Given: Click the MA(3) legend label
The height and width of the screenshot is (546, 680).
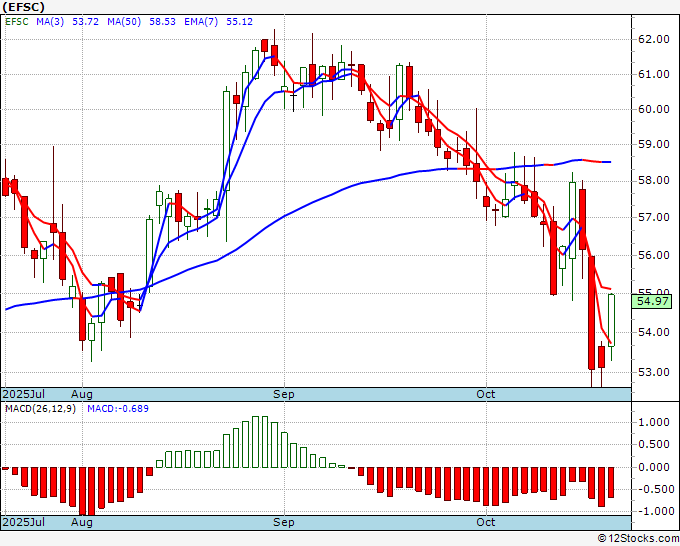Looking at the screenshot, I should coord(50,22).
